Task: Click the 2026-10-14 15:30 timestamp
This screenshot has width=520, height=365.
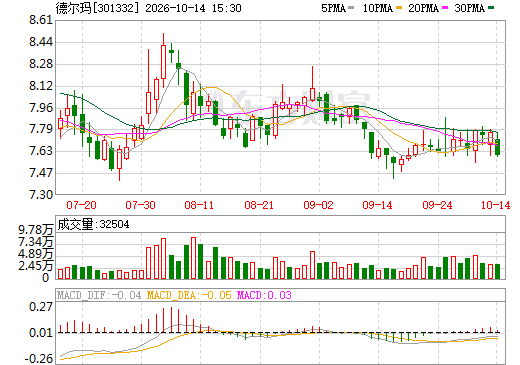Action: (193, 8)
